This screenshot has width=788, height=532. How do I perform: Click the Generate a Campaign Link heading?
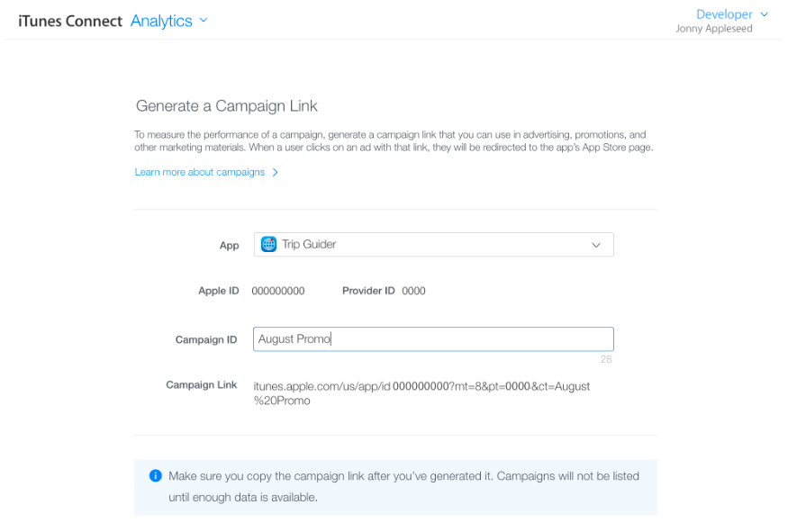coord(226,106)
